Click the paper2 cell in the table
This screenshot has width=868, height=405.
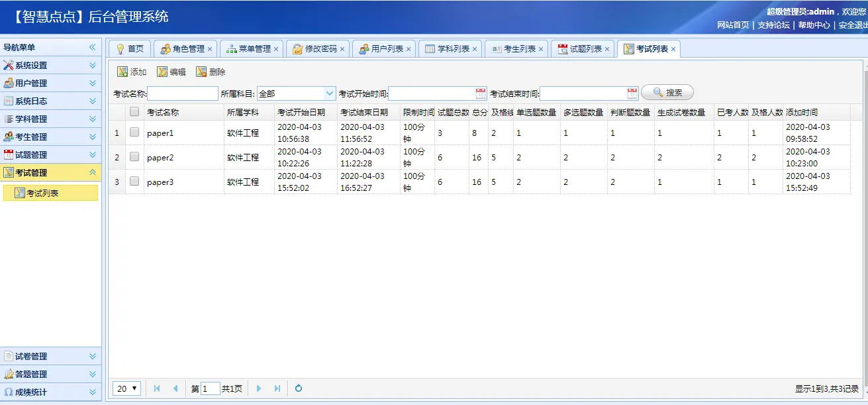tap(184, 157)
